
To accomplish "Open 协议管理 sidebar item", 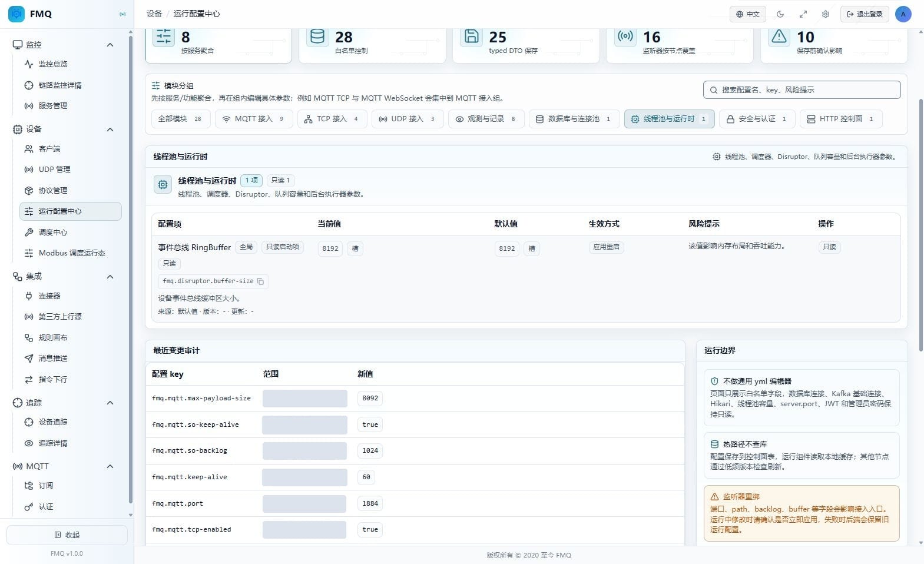I will tap(70, 191).
